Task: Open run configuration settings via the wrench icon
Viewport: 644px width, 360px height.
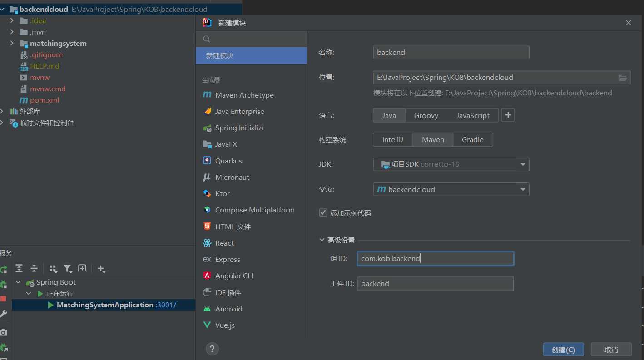Action: pyautogui.click(x=3, y=314)
